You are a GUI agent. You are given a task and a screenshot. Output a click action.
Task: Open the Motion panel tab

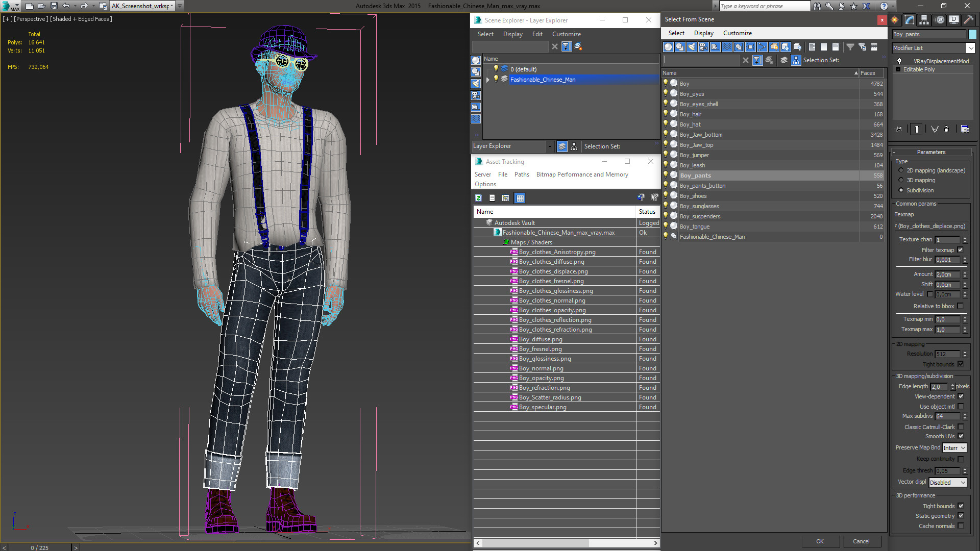[x=940, y=20]
